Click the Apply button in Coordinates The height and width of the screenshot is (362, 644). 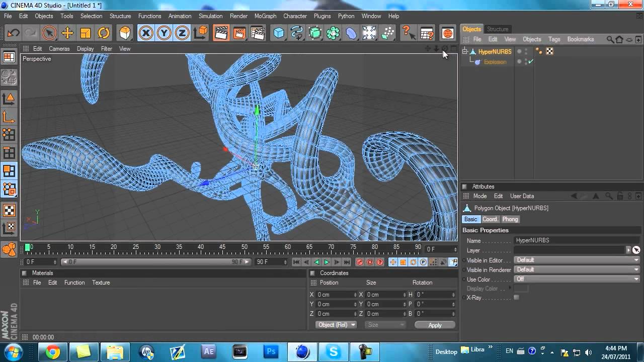coord(435,325)
